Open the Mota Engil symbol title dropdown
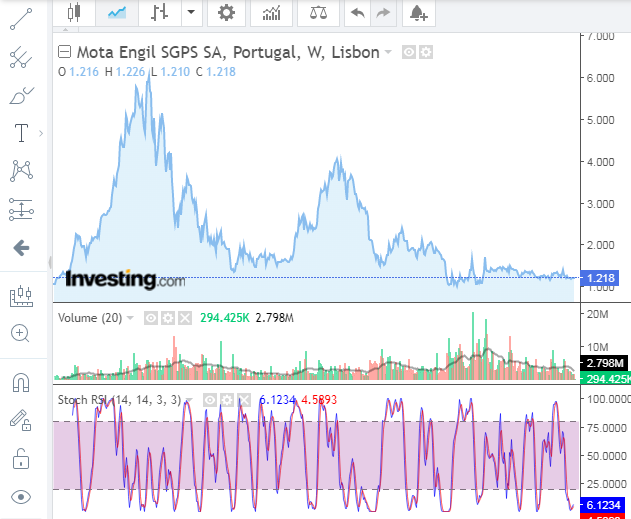 pos(388,52)
